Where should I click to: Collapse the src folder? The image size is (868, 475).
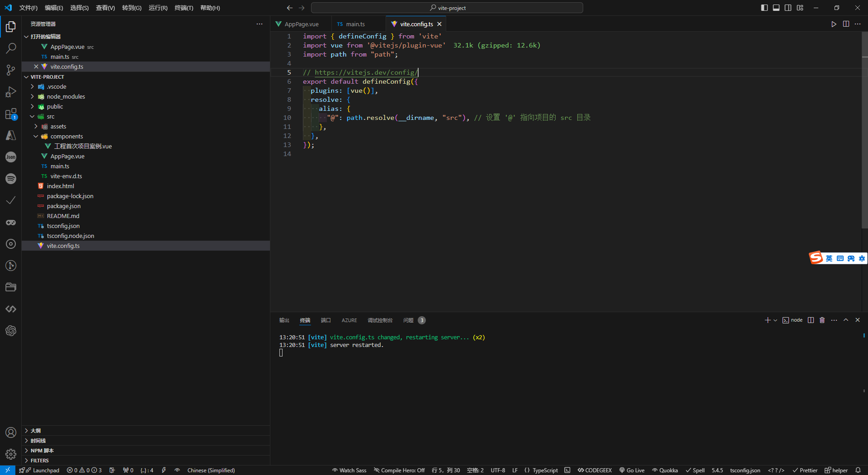(x=32, y=116)
